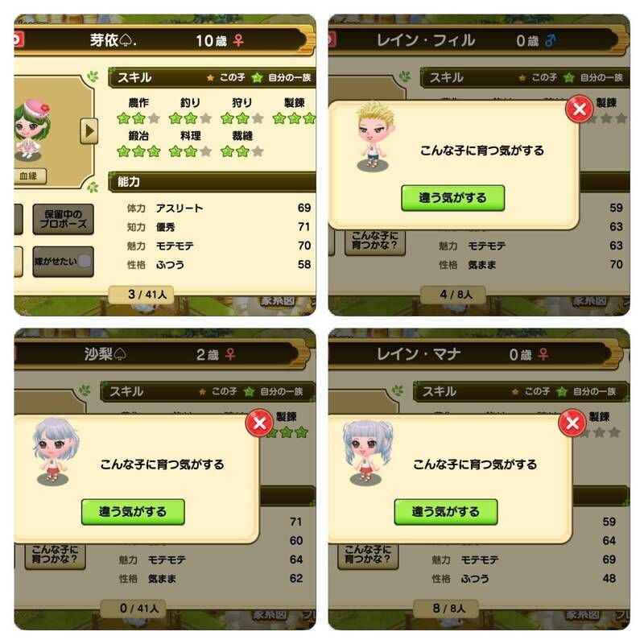The width and height of the screenshot is (644, 644).
Task: Click こんな子に育つかな？ in 沙梨 panel
Action: coord(55,555)
